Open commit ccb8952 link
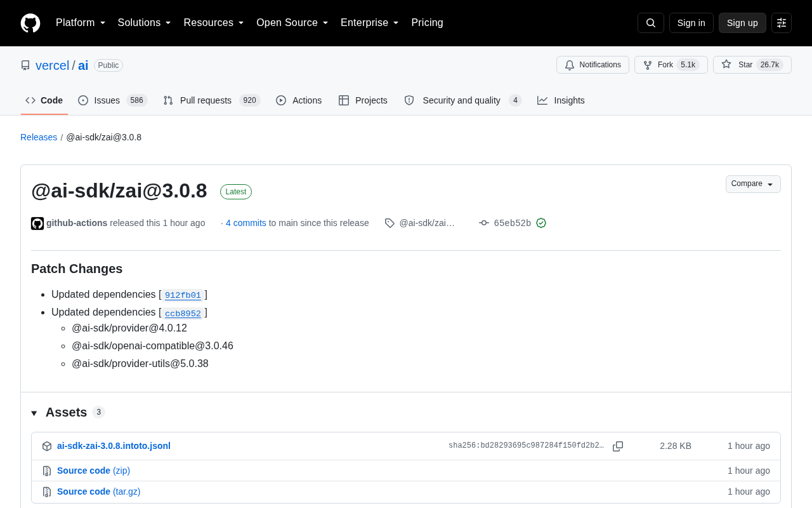The width and height of the screenshot is (812, 508). click(x=183, y=313)
